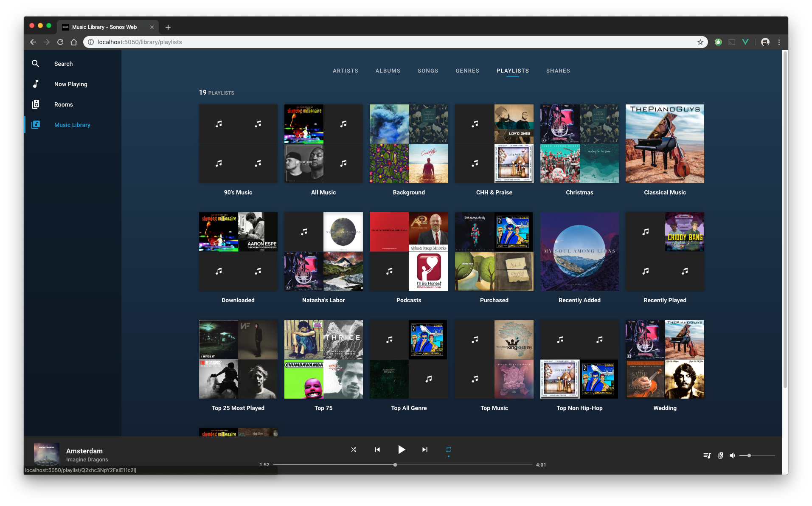Open the Classical Music playlist cover

[665, 143]
